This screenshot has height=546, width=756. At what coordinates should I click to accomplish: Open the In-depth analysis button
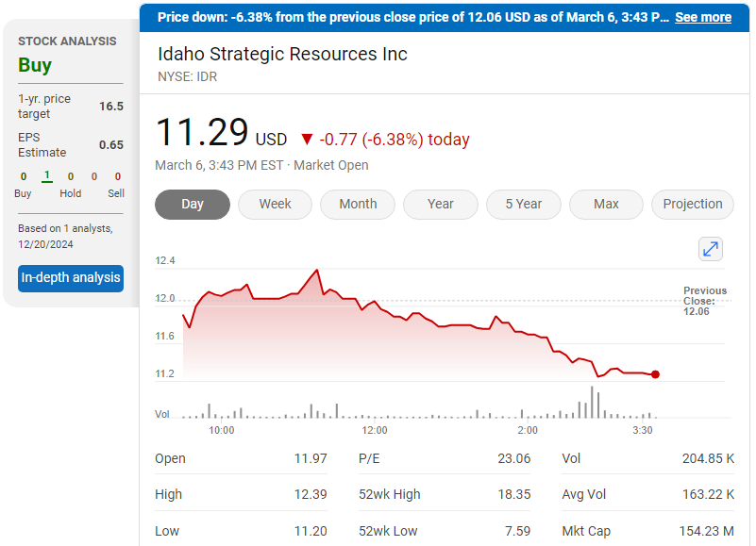coord(71,278)
